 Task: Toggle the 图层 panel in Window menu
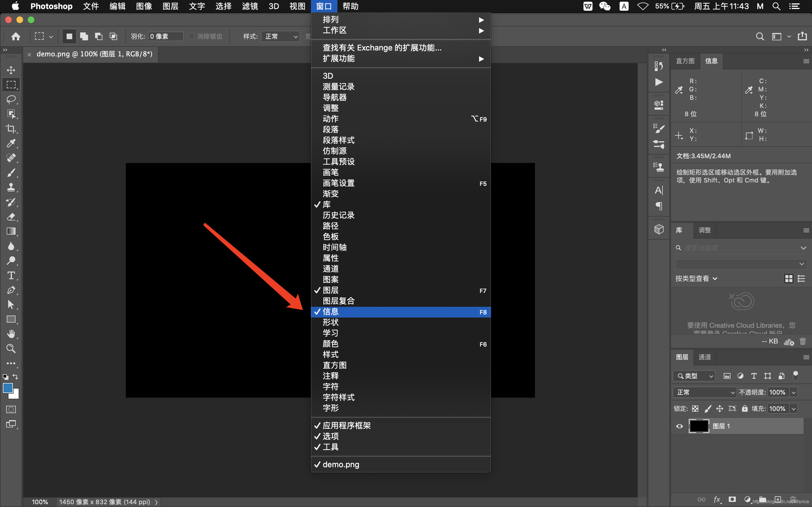point(330,290)
